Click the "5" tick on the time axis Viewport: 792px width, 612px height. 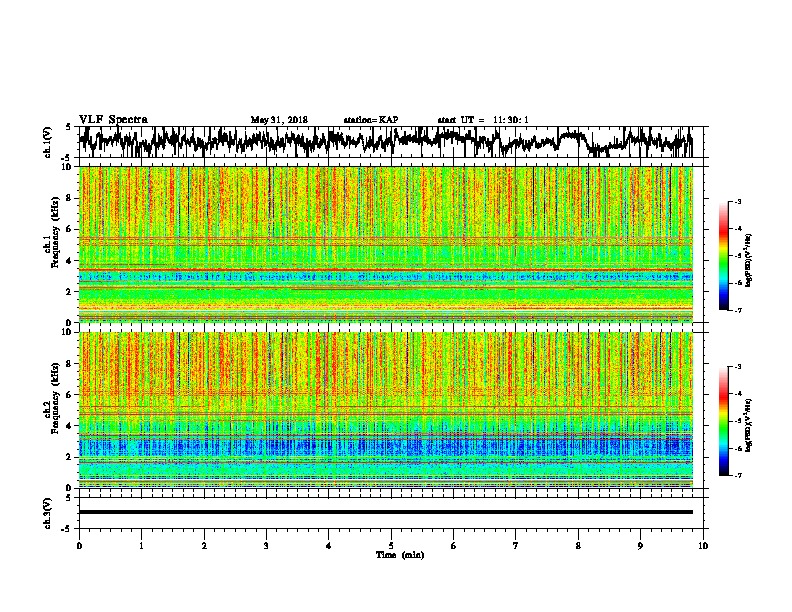click(x=391, y=546)
